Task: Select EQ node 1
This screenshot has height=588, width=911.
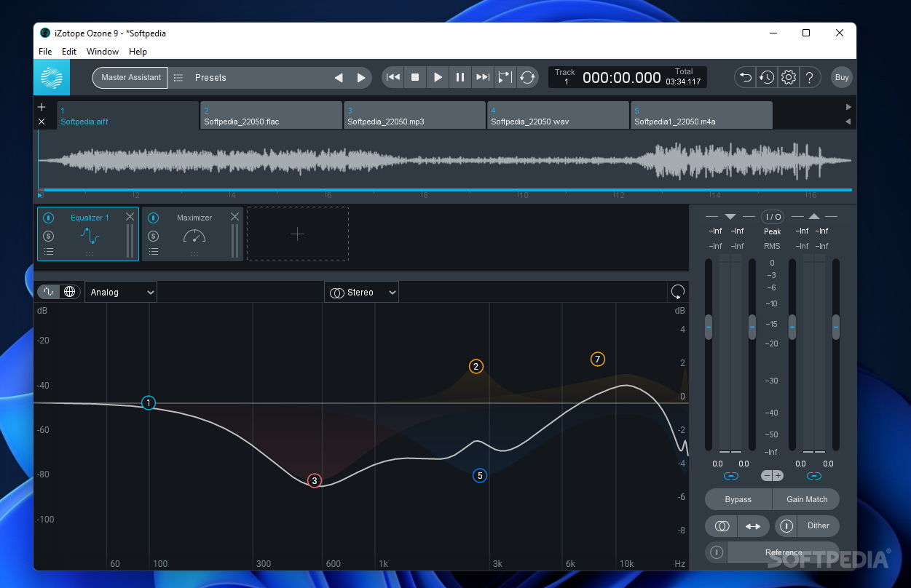Action: [149, 402]
